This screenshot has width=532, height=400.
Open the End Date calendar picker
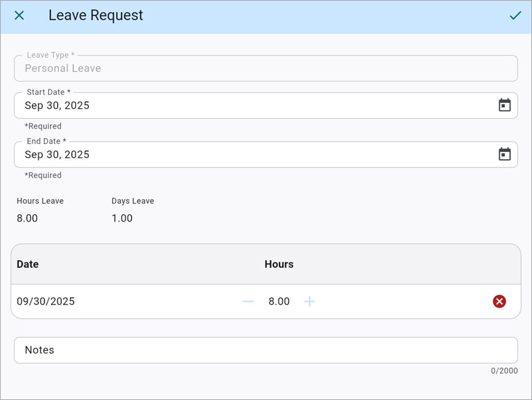(504, 154)
